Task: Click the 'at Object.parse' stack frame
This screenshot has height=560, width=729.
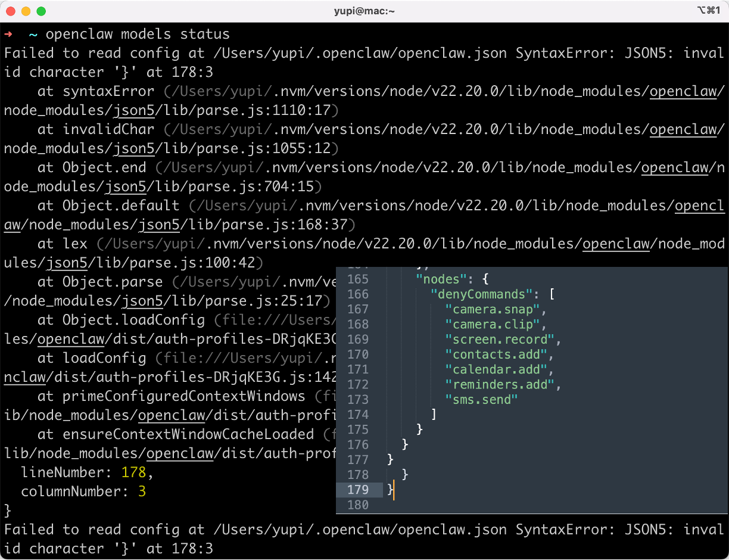Action: (x=100, y=282)
